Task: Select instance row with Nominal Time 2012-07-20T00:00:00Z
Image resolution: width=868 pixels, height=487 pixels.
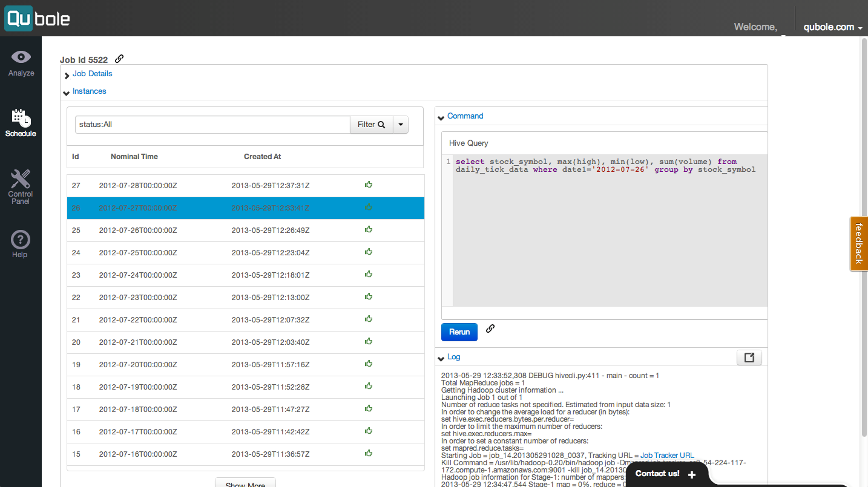Action: point(245,364)
